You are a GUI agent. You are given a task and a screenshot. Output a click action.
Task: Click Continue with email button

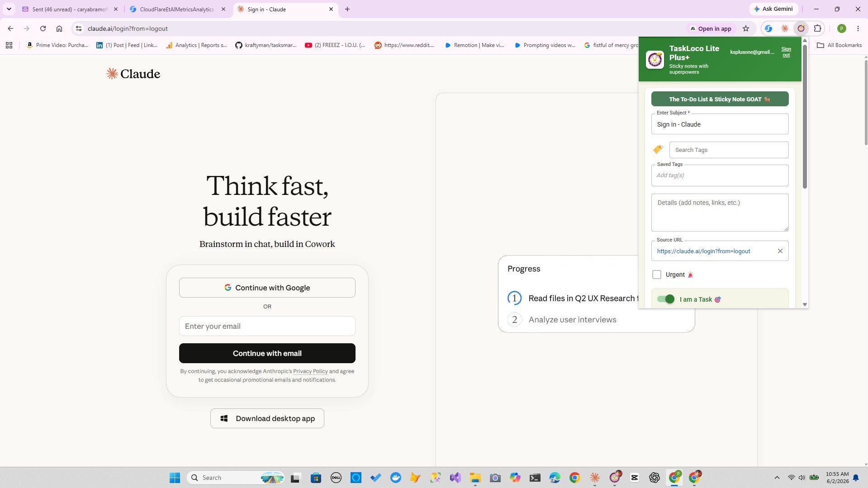267,353
